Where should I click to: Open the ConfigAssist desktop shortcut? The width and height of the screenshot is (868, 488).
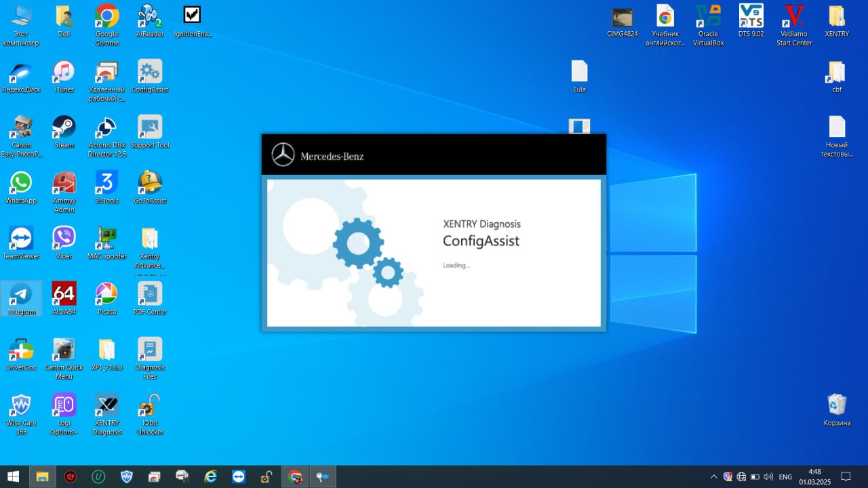coord(150,73)
